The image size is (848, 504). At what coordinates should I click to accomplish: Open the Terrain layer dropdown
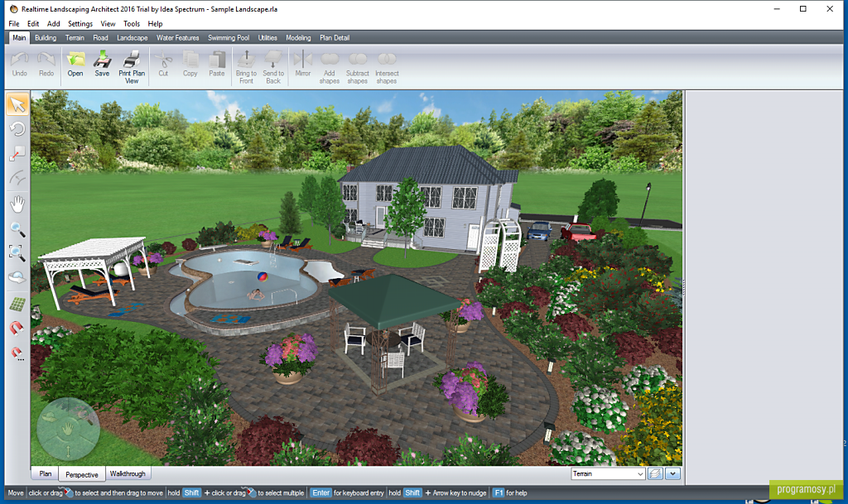click(608, 473)
